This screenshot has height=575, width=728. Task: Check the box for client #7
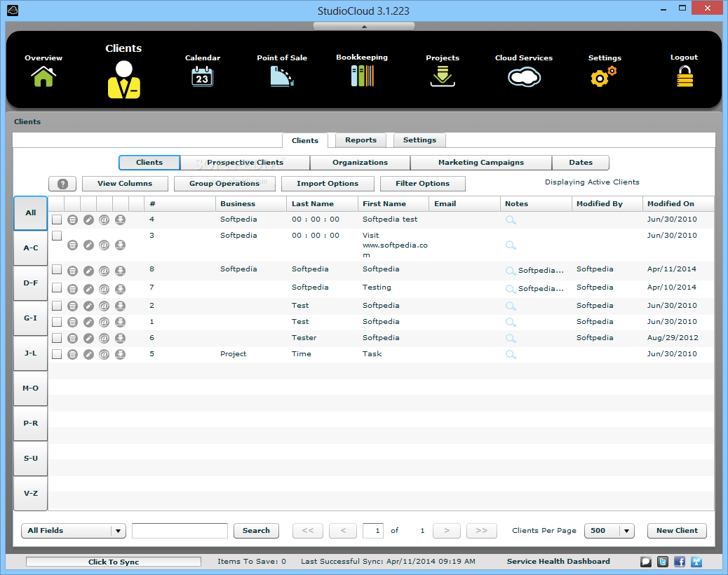coord(57,287)
